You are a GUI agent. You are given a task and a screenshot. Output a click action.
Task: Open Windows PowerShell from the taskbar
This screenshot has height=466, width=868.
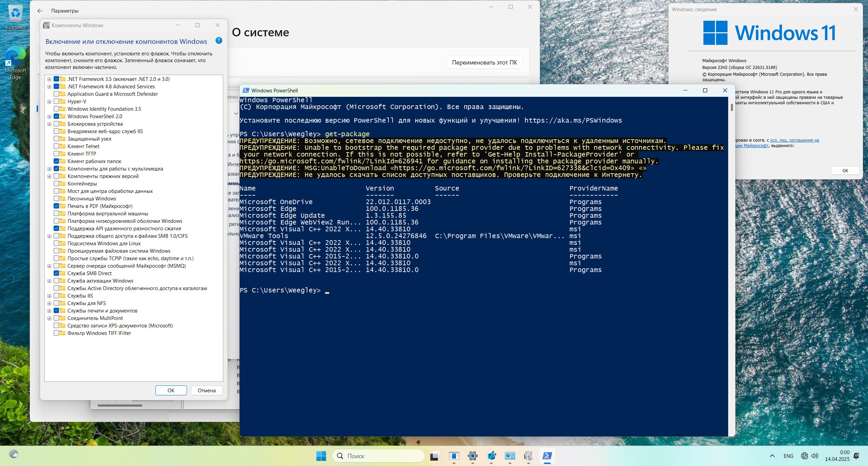[x=547, y=455]
